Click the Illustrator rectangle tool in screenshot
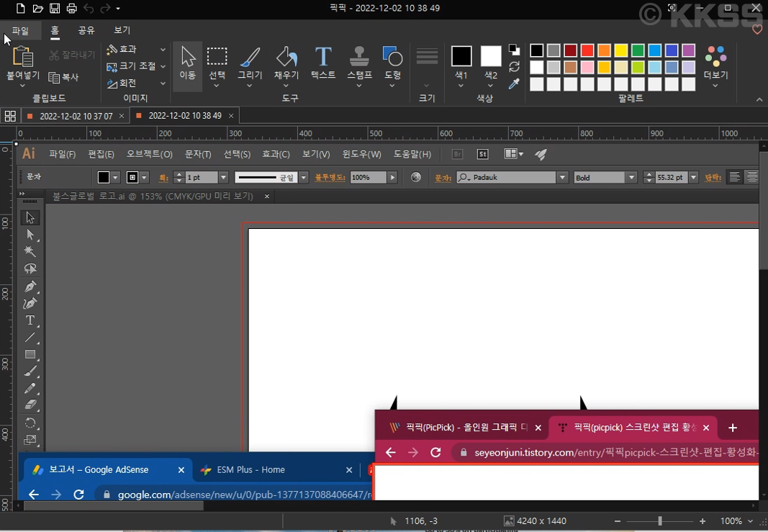 click(30, 354)
